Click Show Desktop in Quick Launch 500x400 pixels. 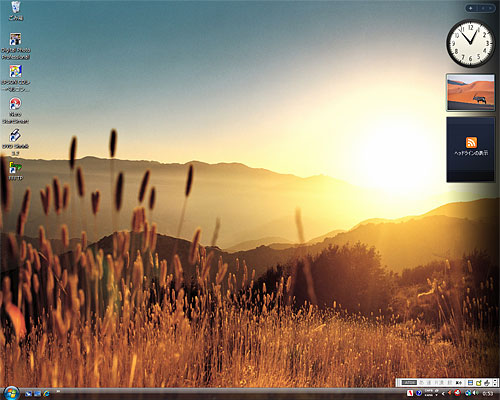point(28,394)
